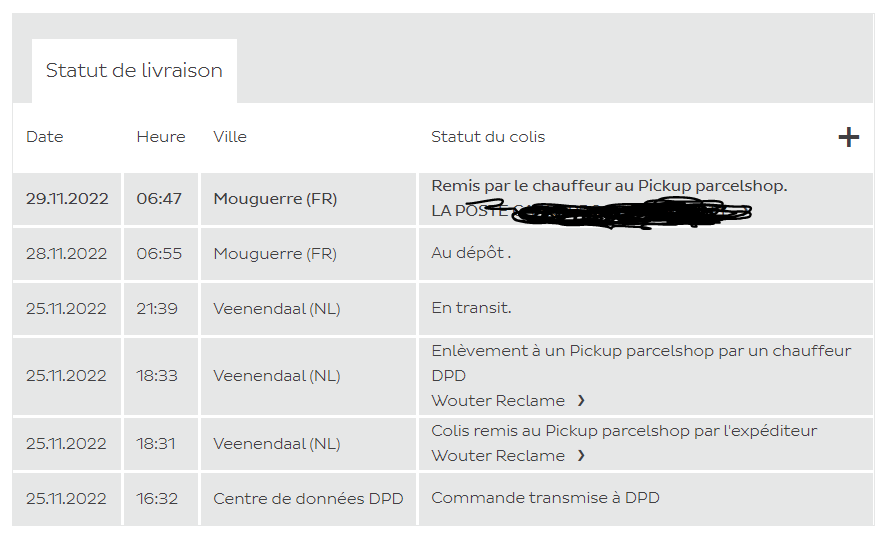Open Wouter Reclame link at 18:31

pos(498,456)
